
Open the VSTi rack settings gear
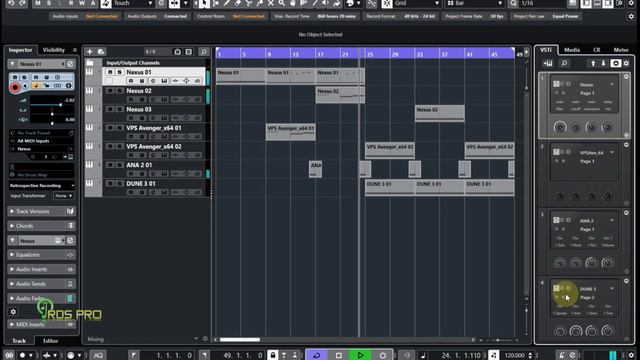pyautogui.click(x=626, y=63)
